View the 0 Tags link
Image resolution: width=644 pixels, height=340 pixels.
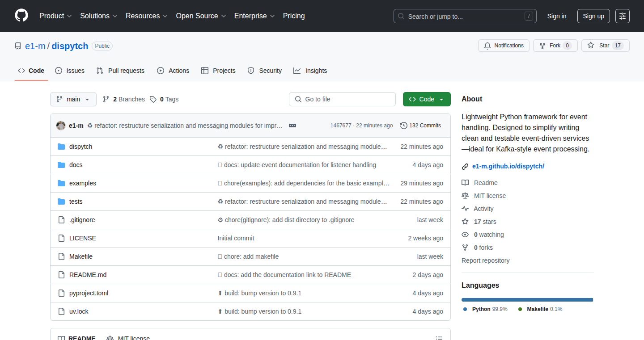(x=164, y=99)
